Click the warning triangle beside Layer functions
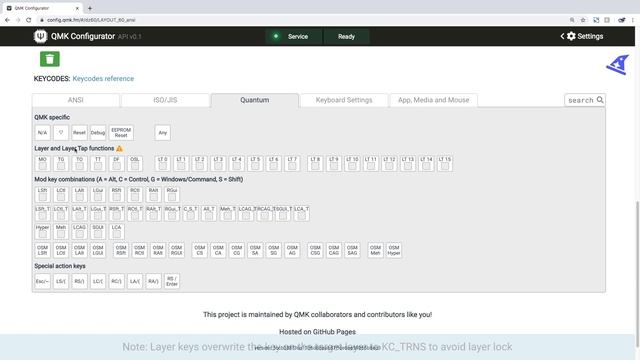640x360 pixels. coord(119,149)
